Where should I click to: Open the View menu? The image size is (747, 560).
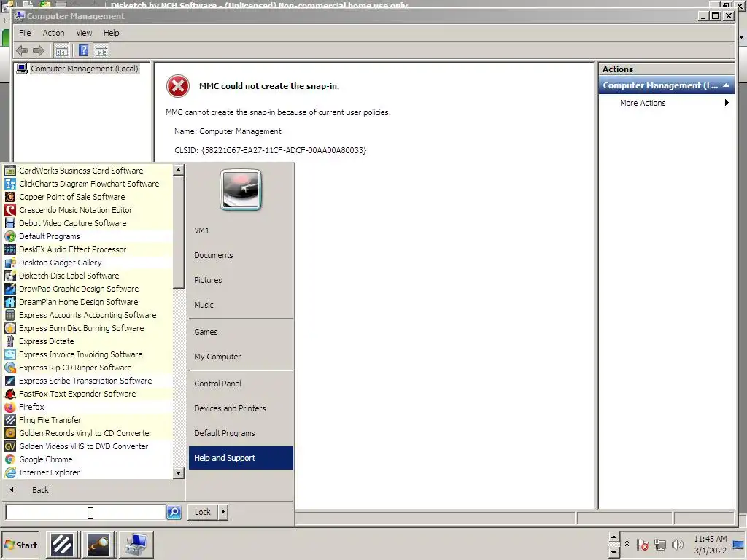(84, 33)
